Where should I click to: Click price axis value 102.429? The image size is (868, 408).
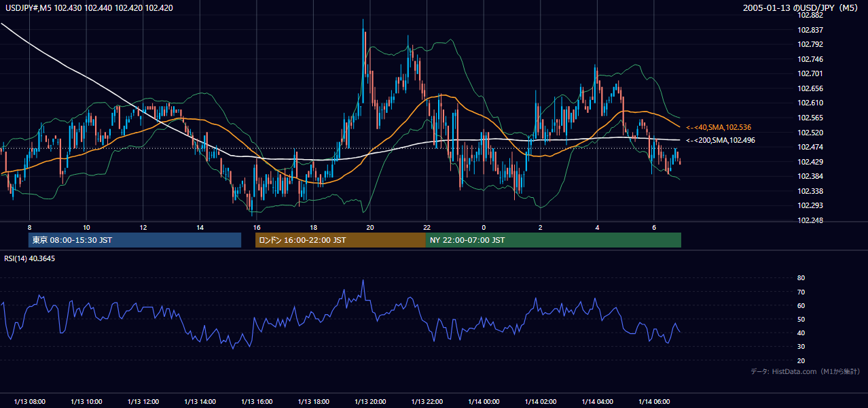tap(811, 162)
